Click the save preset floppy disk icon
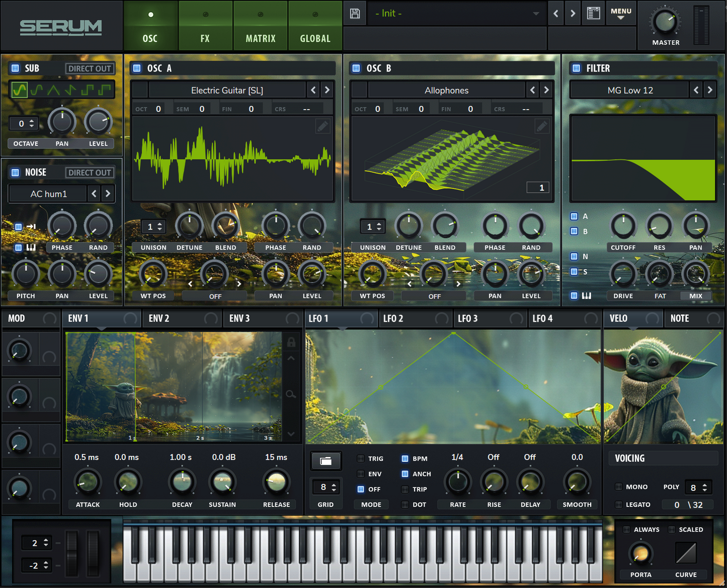The image size is (727, 588). click(355, 14)
